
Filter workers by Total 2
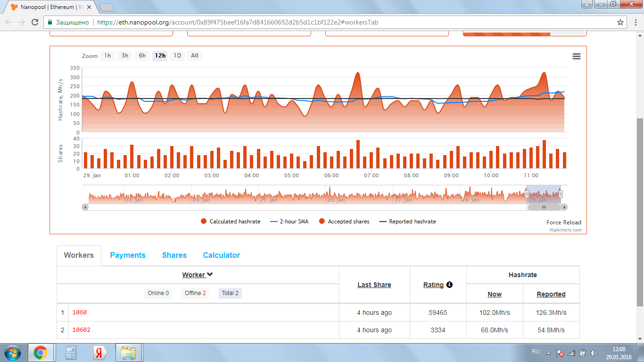pyautogui.click(x=230, y=293)
